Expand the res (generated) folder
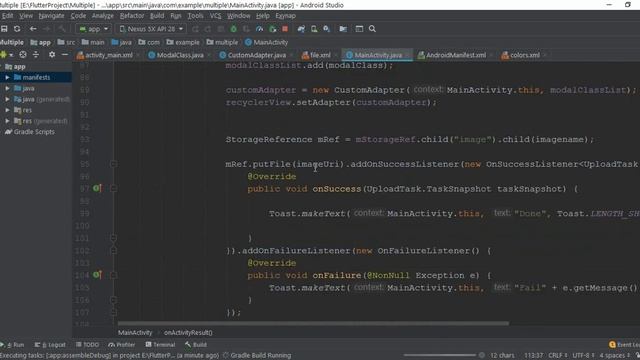640x360 pixels. pos(7,121)
